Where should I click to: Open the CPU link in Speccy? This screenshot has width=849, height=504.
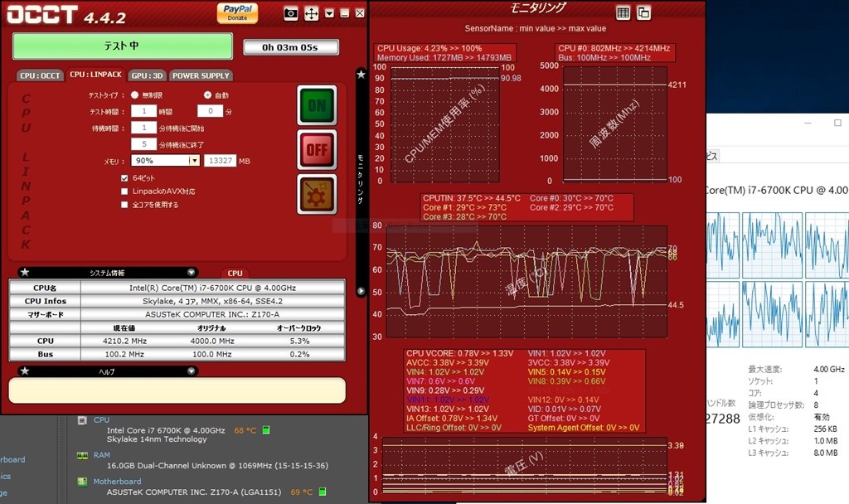(101, 419)
